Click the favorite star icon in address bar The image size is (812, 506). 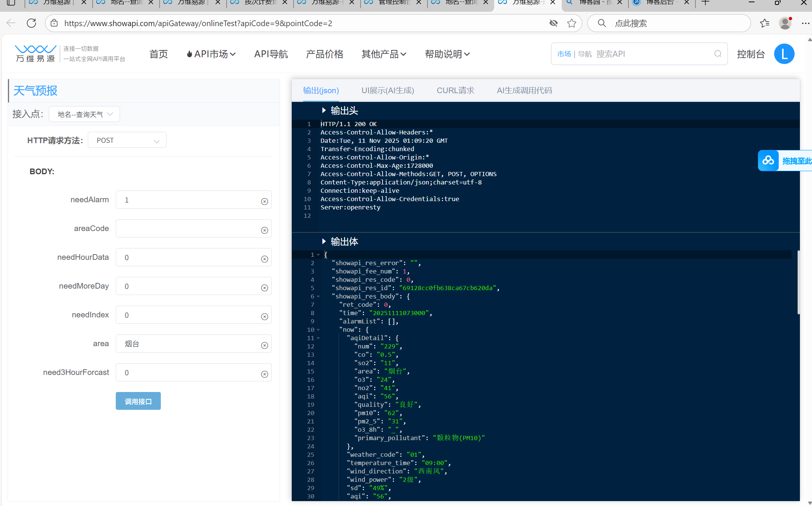pos(572,23)
